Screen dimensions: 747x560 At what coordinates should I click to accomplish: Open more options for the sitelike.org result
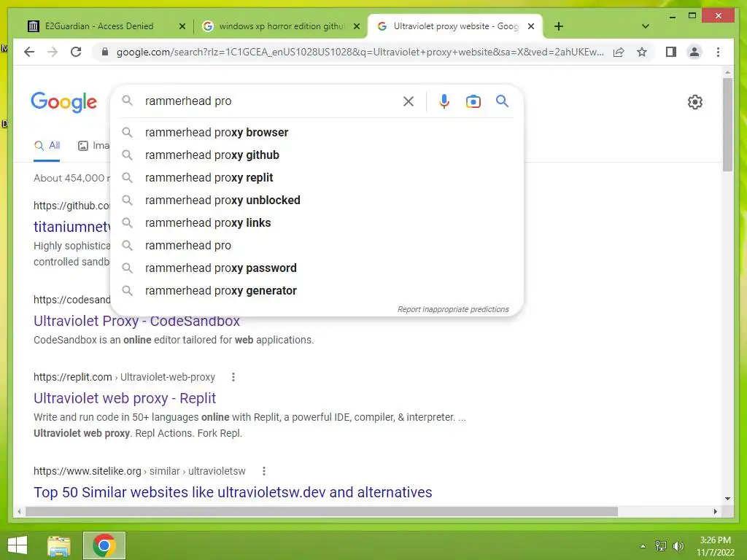[x=264, y=472]
